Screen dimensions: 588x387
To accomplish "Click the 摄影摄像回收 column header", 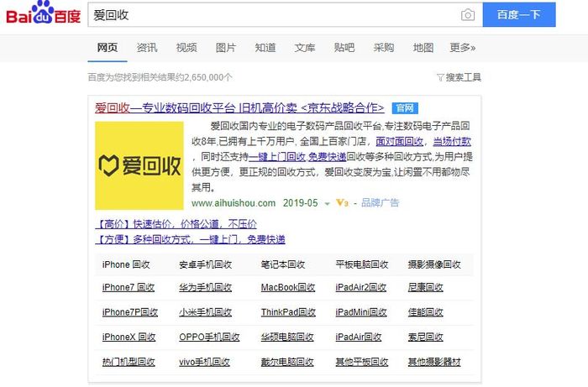I will point(434,264).
